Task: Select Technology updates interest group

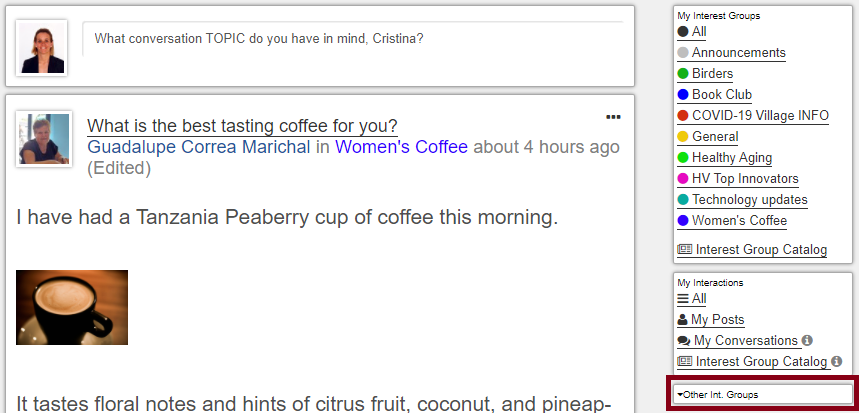Action: click(x=749, y=199)
